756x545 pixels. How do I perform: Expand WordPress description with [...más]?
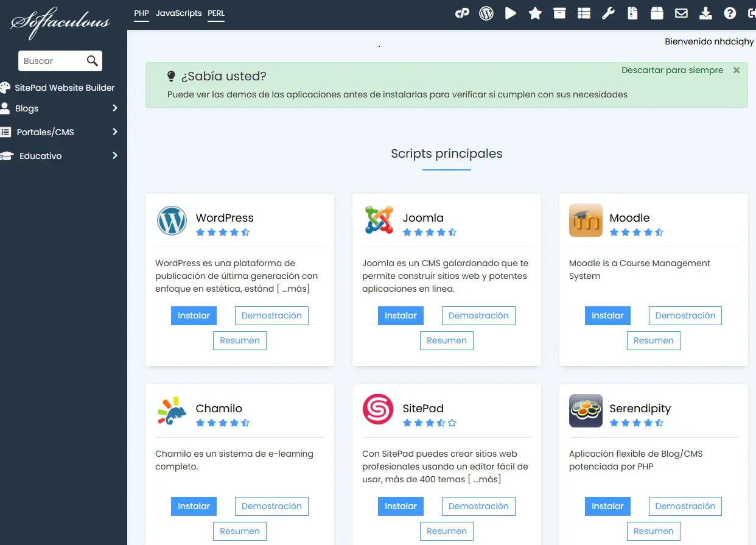coord(293,289)
